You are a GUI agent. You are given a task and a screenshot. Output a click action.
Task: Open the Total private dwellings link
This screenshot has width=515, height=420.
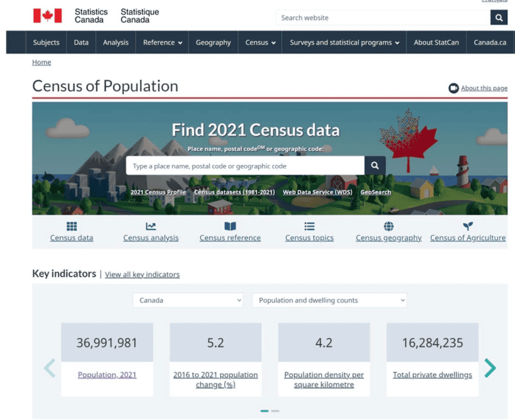tap(433, 375)
